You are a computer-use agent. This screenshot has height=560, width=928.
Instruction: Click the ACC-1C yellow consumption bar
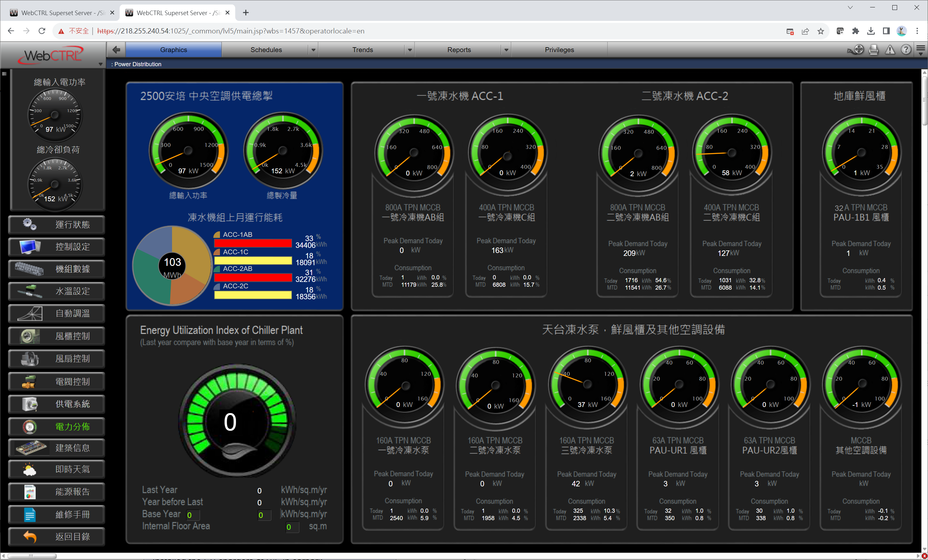point(253,261)
